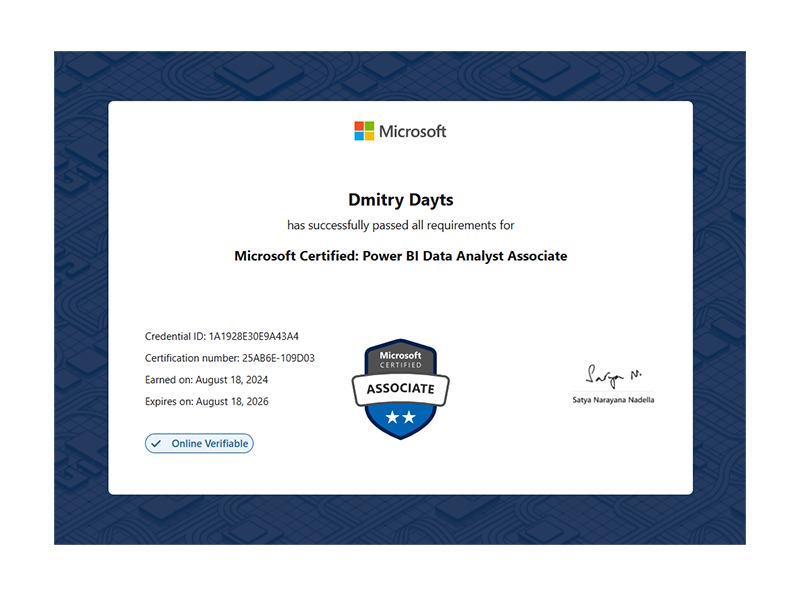The image size is (800, 597).
Task: Click the Power BI Data Analyst Associate title
Action: pos(400,256)
